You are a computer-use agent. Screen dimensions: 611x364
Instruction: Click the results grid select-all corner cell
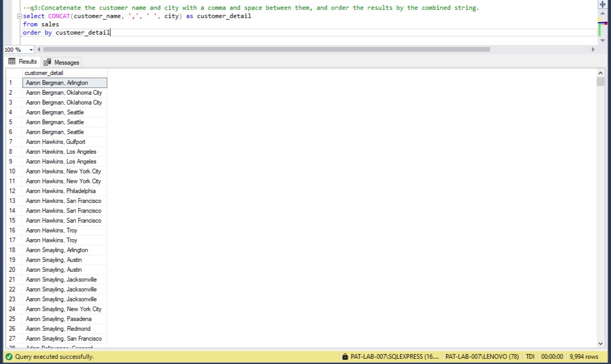(x=14, y=73)
